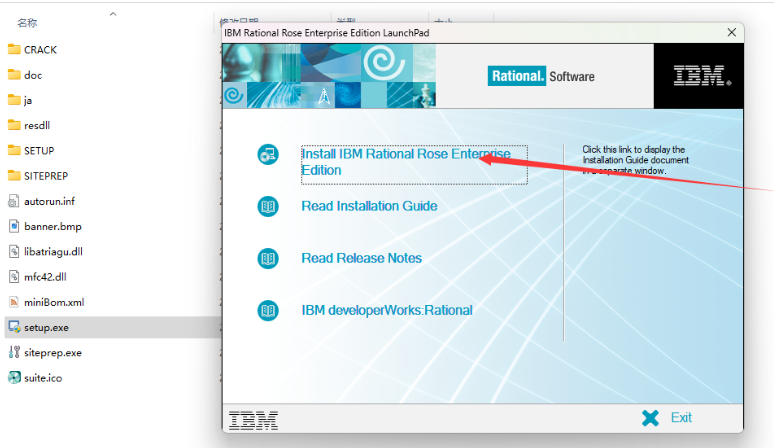Click the autorun.inf file icon

(x=14, y=201)
